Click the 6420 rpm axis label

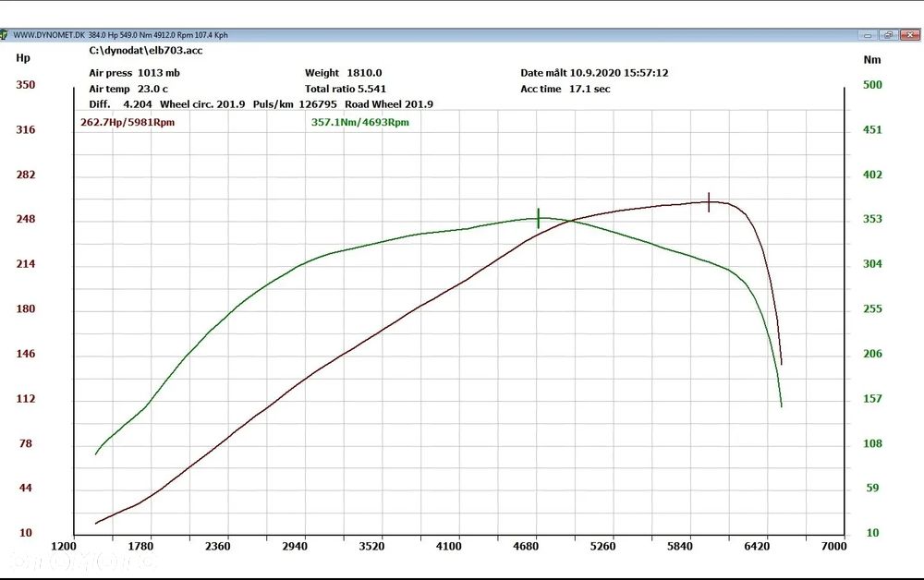click(x=757, y=547)
